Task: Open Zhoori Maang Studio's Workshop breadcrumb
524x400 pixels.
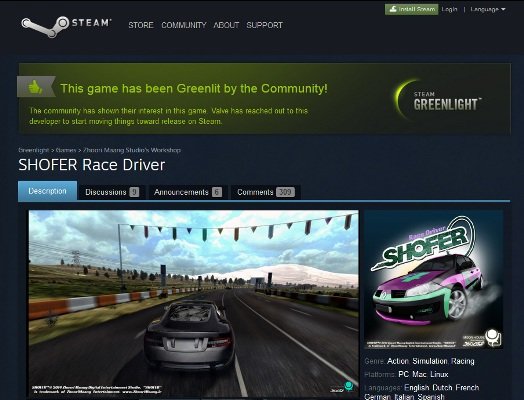Action: click(132, 150)
